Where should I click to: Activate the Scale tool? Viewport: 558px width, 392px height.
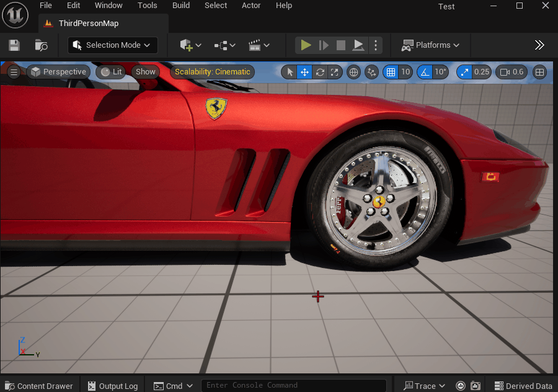tap(335, 73)
